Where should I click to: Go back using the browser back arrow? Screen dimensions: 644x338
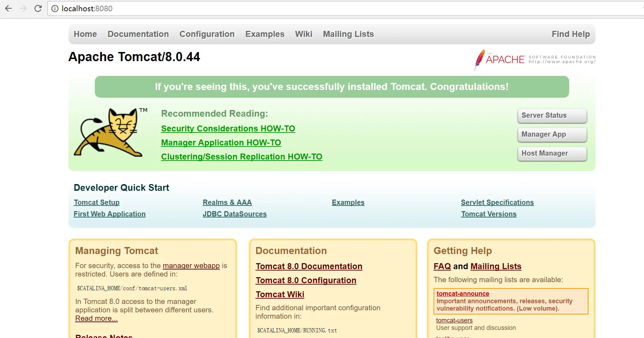coord(8,8)
